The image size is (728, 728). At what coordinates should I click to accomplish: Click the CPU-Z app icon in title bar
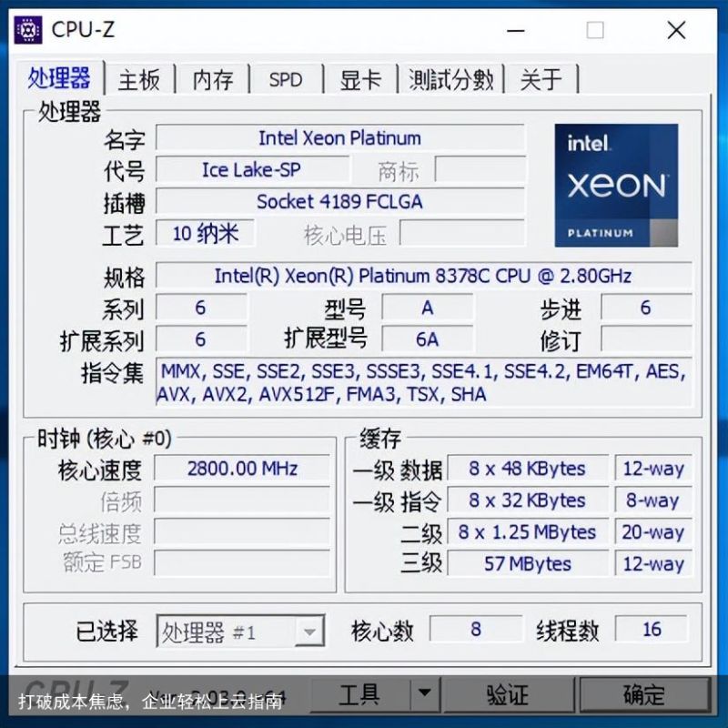coord(28,30)
